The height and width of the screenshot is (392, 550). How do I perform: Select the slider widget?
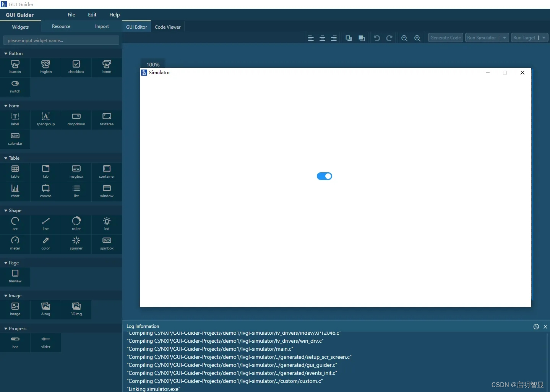[x=45, y=342]
